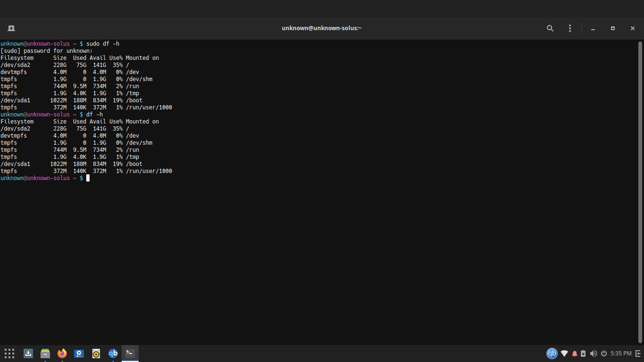Viewport: 644px width, 362px height.
Task: Open qBittorrent from the taskbar launcher
Action: 113,353
